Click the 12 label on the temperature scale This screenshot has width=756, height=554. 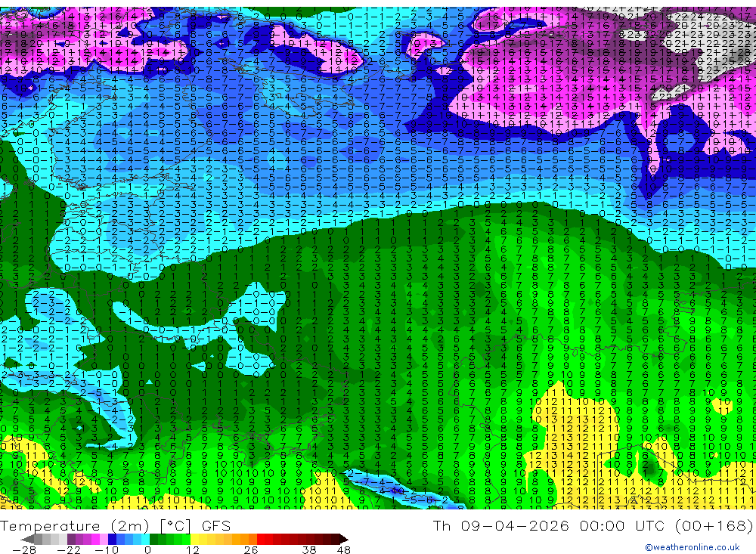[192, 549]
